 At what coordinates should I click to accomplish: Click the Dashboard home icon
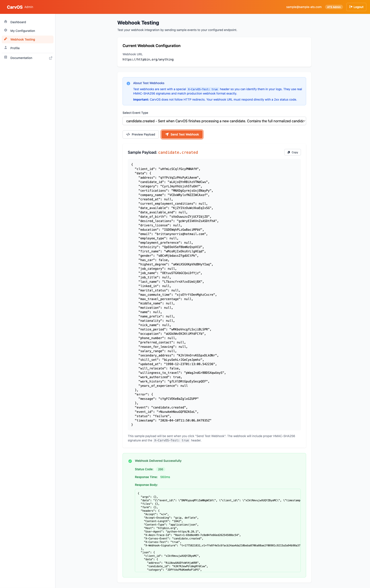(x=5, y=22)
